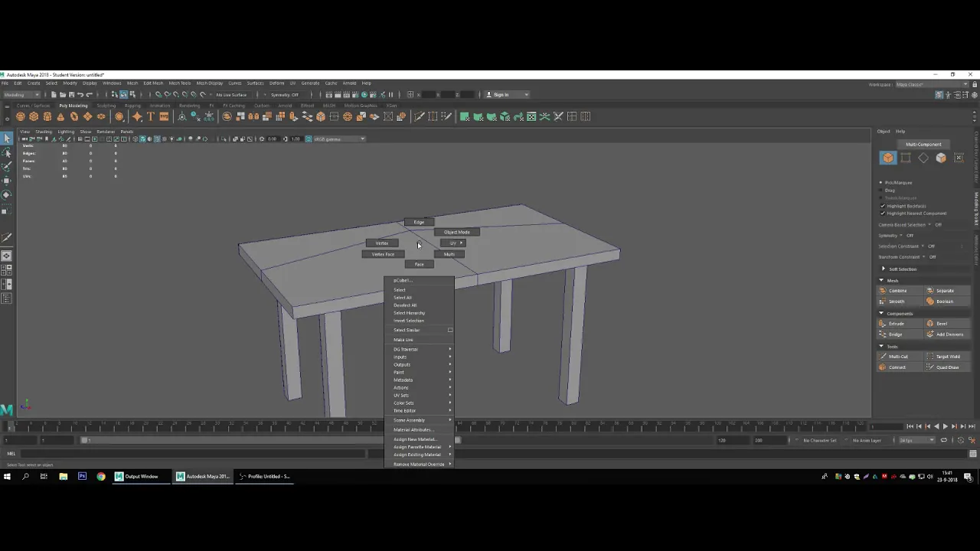Open Google Chrome from the taskbar
The width and height of the screenshot is (980, 551).
click(101, 477)
